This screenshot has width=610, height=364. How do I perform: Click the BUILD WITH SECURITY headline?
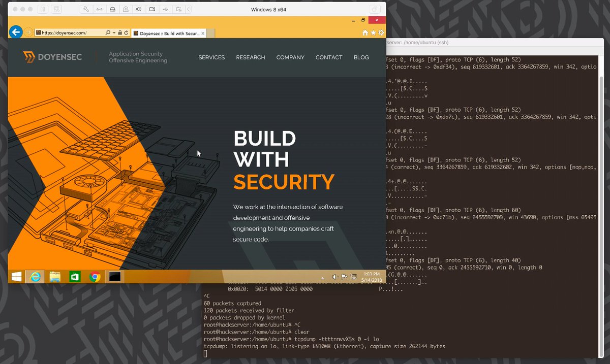pos(284,160)
